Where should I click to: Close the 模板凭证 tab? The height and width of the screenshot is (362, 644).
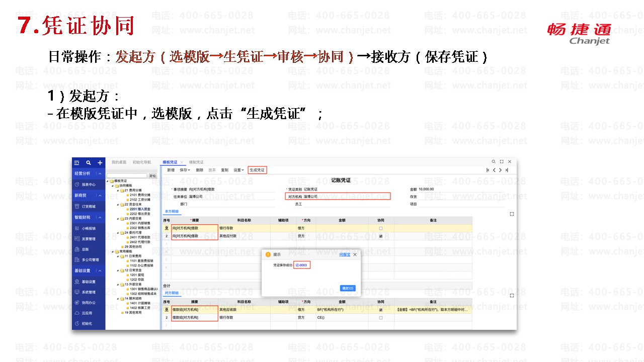pyautogui.click(x=182, y=162)
